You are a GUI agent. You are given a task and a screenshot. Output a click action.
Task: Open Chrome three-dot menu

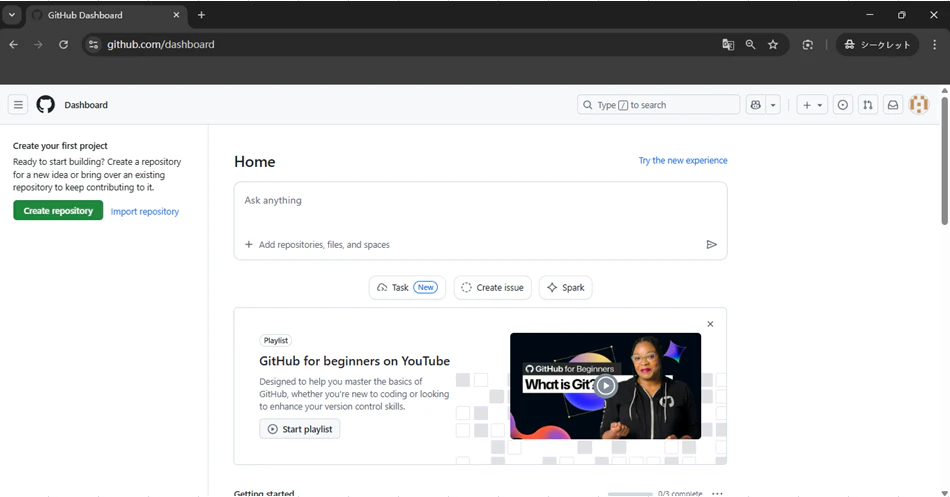point(934,44)
